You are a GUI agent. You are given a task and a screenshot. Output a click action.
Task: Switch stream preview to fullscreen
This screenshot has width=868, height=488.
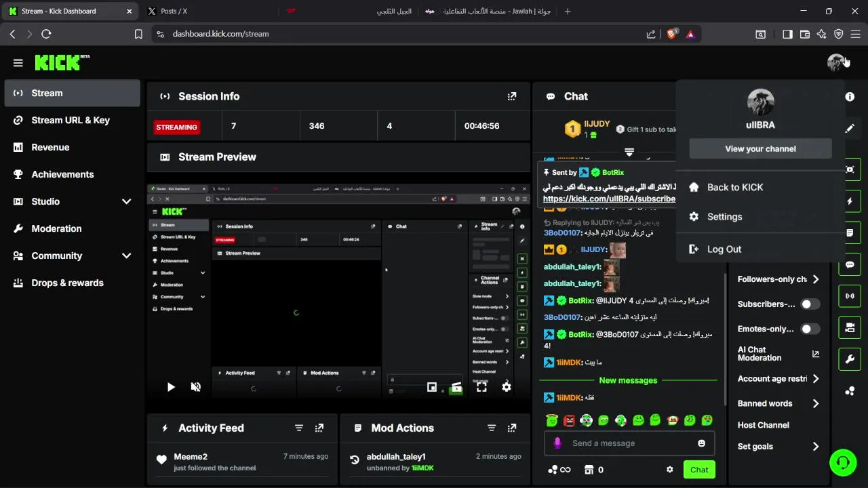481,387
